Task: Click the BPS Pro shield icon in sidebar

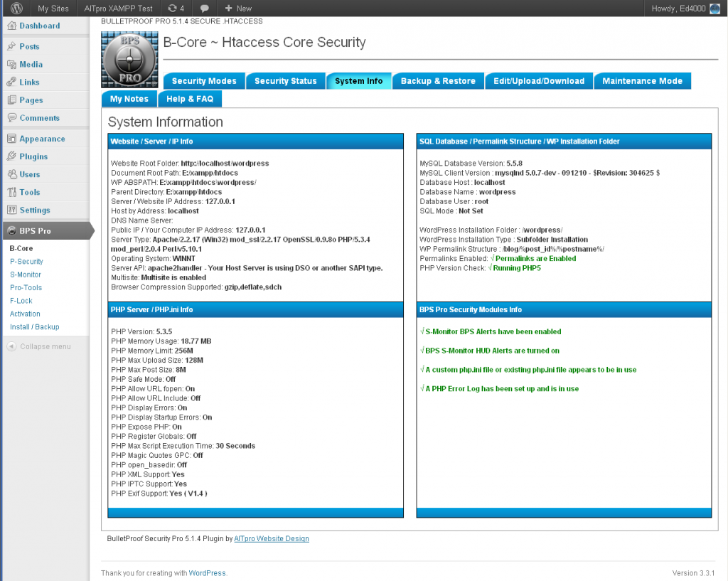Action: 13,230
